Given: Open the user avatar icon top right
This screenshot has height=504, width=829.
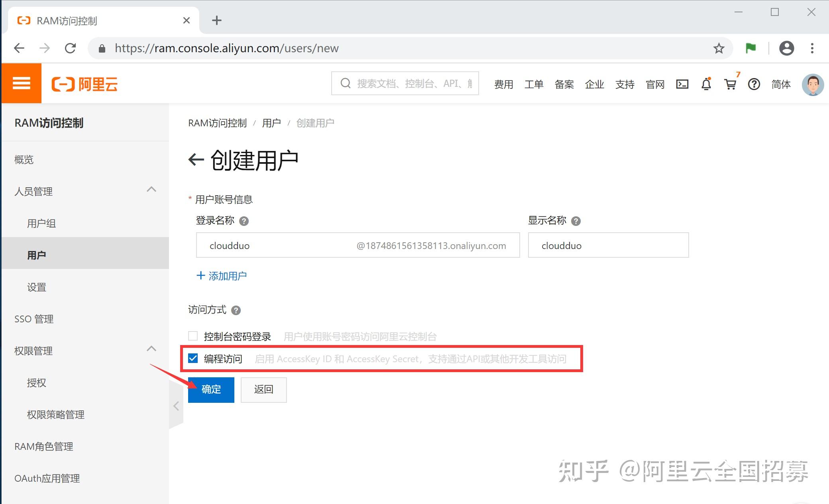Looking at the screenshot, I should [x=813, y=84].
